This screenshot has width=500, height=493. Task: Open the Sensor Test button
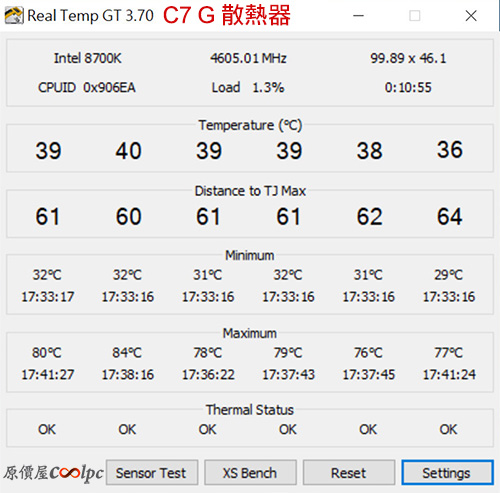tap(152, 473)
